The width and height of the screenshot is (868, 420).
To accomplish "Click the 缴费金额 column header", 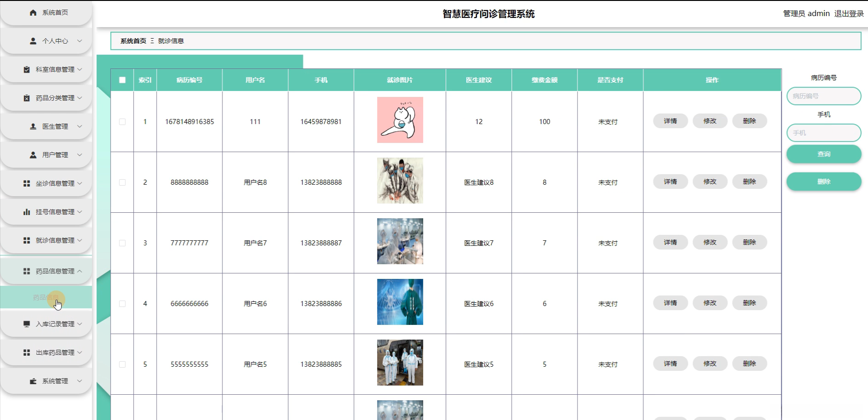I will click(545, 80).
